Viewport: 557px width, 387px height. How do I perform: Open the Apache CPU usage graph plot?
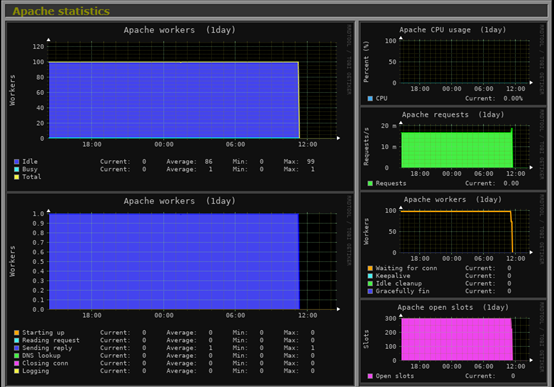click(x=465, y=61)
